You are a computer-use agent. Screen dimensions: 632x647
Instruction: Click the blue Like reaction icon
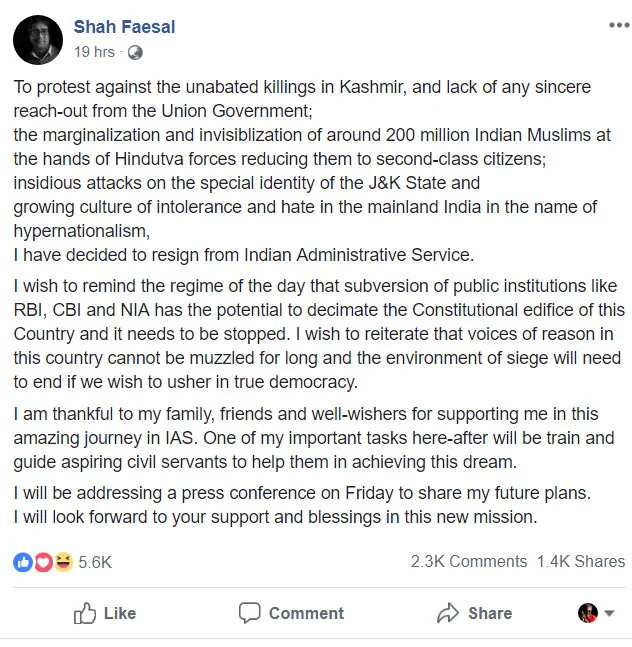(23, 562)
